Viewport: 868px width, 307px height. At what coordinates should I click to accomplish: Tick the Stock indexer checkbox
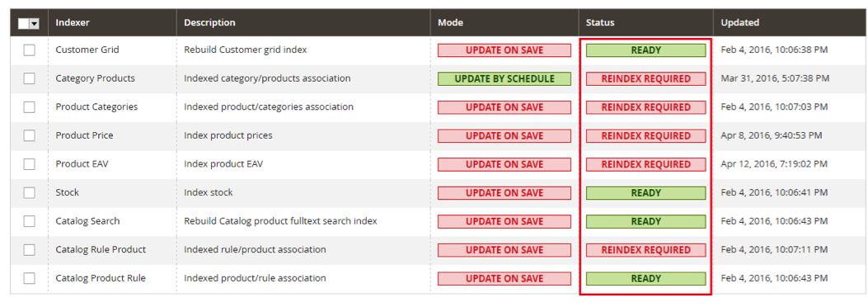click(x=30, y=193)
